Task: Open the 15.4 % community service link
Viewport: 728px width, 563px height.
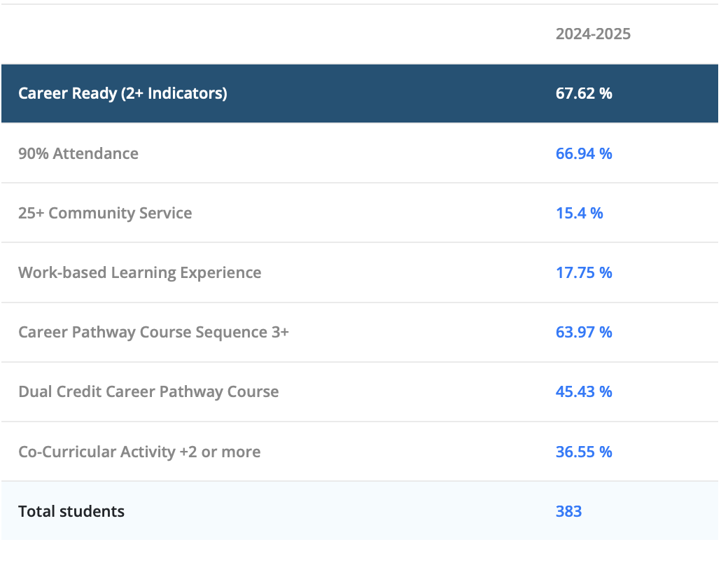Action: pyautogui.click(x=579, y=213)
